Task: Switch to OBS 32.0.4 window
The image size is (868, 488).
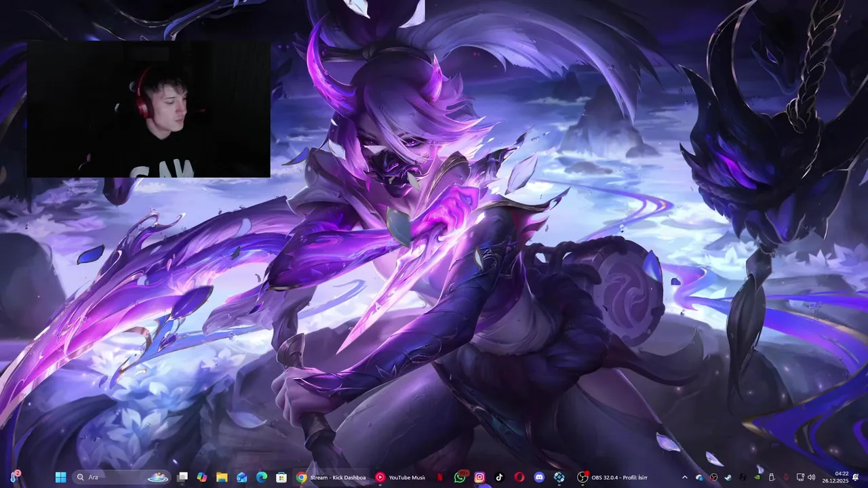Action: pyautogui.click(x=612, y=477)
